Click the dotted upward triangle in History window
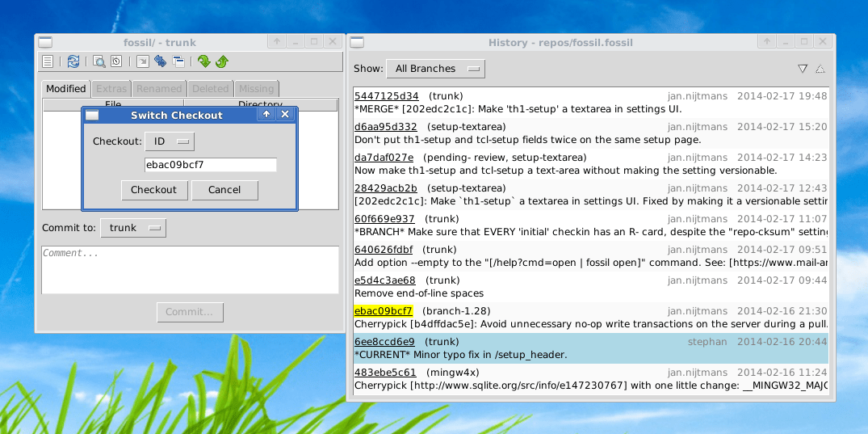 (x=820, y=69)
